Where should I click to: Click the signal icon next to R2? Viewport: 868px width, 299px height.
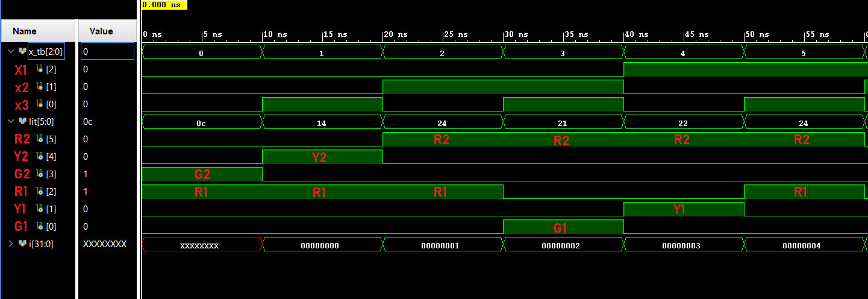(x=40, y=139)
